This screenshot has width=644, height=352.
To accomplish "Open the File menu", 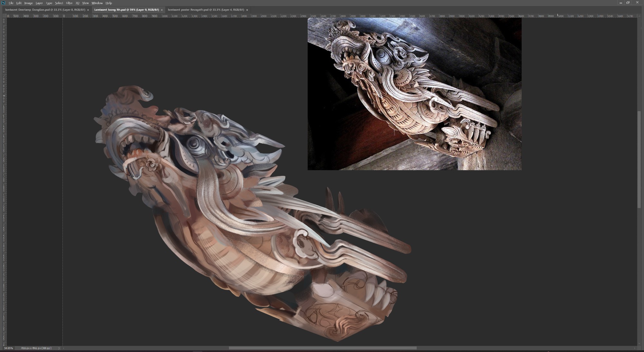I will [11, 3].
